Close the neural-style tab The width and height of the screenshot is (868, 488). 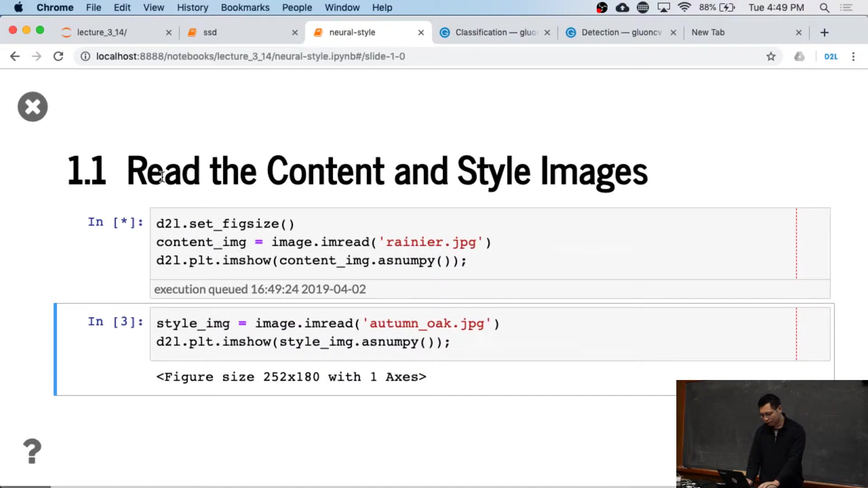(x=421, y=33)
